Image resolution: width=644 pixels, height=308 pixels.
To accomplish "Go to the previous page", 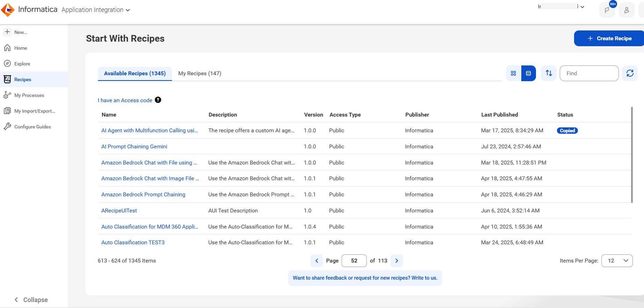I will [x=317, y=261].
